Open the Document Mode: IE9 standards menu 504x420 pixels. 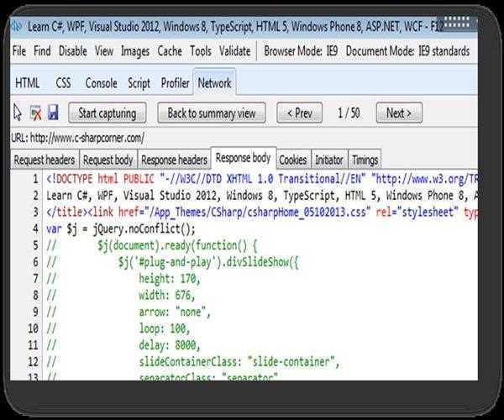[407, 51]
